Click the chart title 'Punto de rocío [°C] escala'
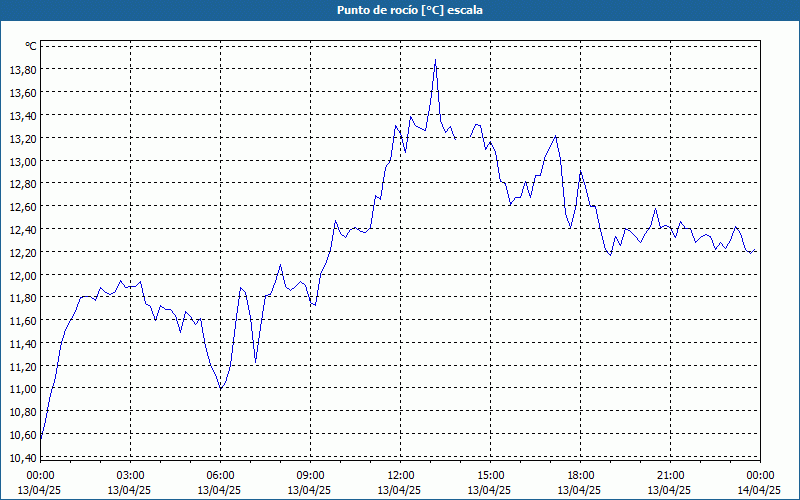Screen dimensions: 800x500 click(410, 10)
